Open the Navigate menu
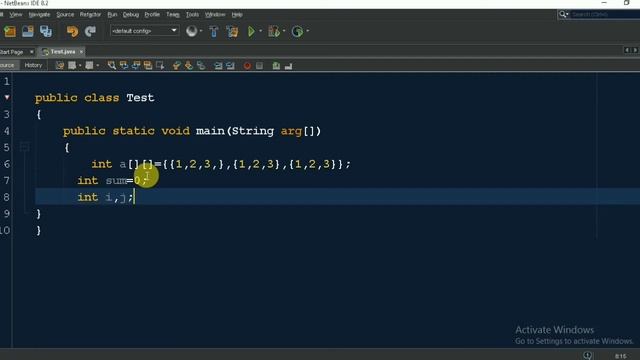 coord(39,15)
